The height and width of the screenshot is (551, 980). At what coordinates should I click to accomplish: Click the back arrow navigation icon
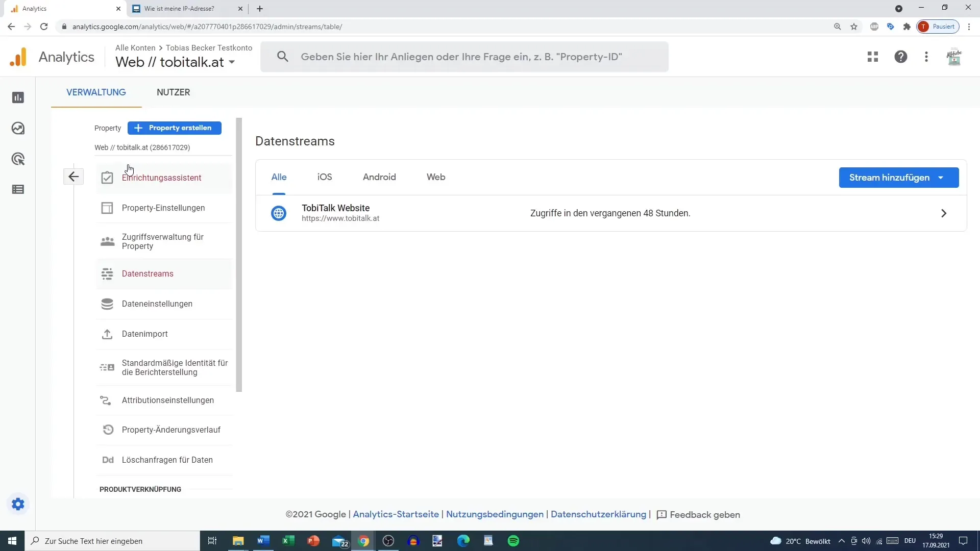(x=73, y=176)
